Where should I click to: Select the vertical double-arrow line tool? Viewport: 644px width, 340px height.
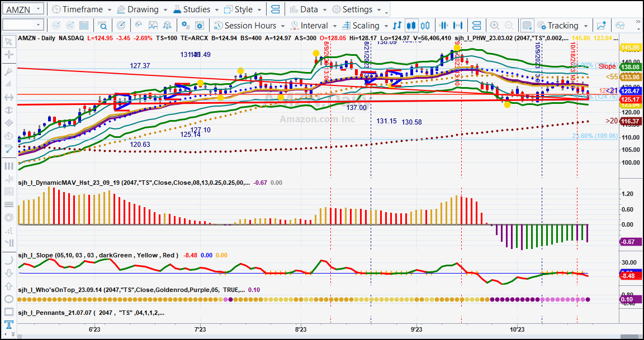(x=8, y=111)
